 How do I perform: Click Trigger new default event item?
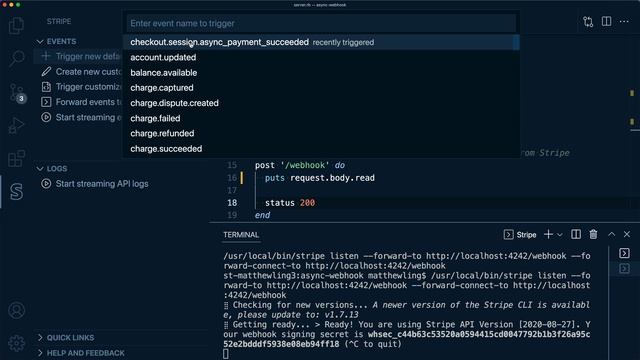pos(89,56)
